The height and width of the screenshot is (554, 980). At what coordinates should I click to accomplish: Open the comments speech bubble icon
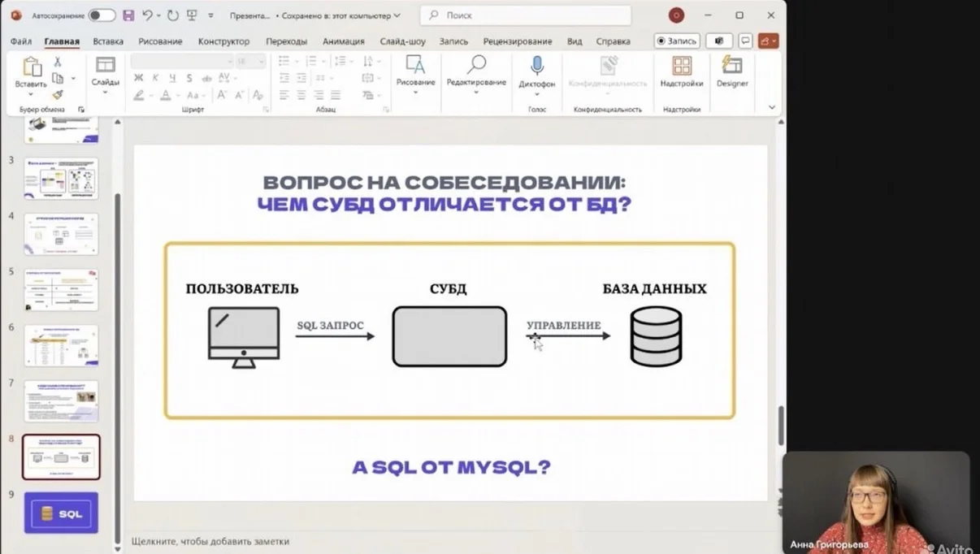745,41
